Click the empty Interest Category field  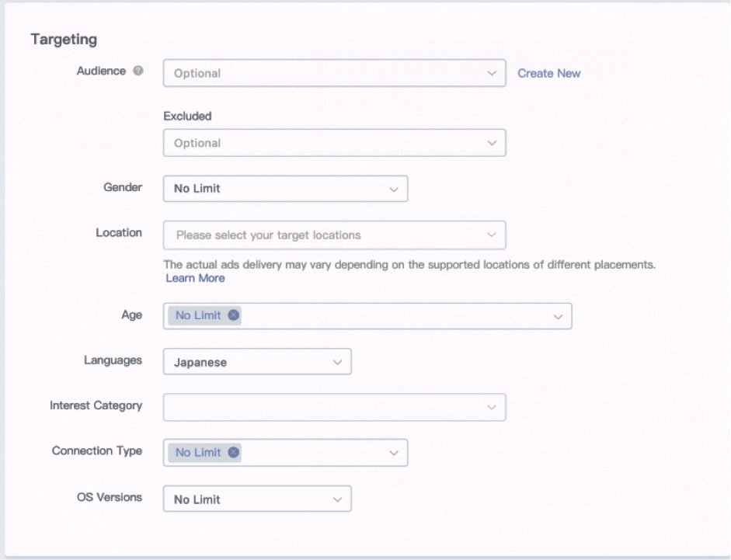326,407
